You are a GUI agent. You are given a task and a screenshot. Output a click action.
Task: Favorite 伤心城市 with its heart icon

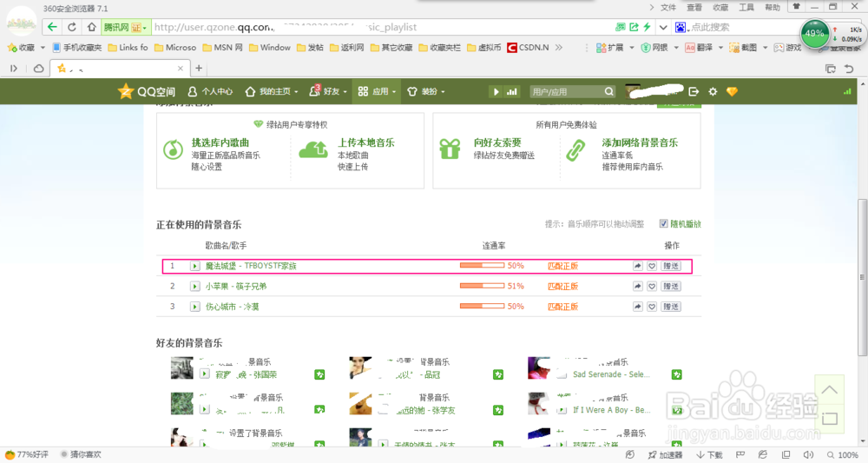coord(652,307)
